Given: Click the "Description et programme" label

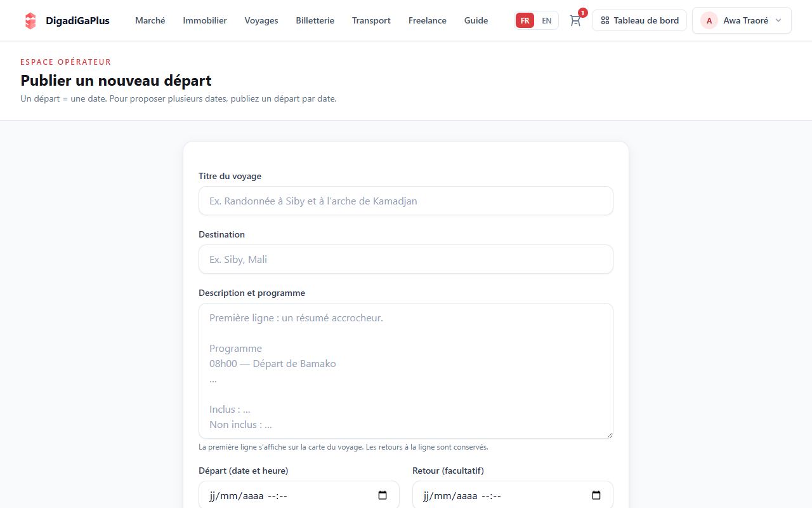Looking at the screenshot, I should click(x=252, y=293).
